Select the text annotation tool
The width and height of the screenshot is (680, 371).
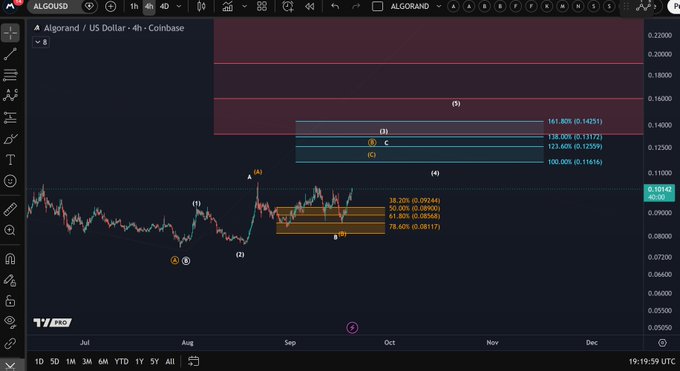tap(10, 160)
